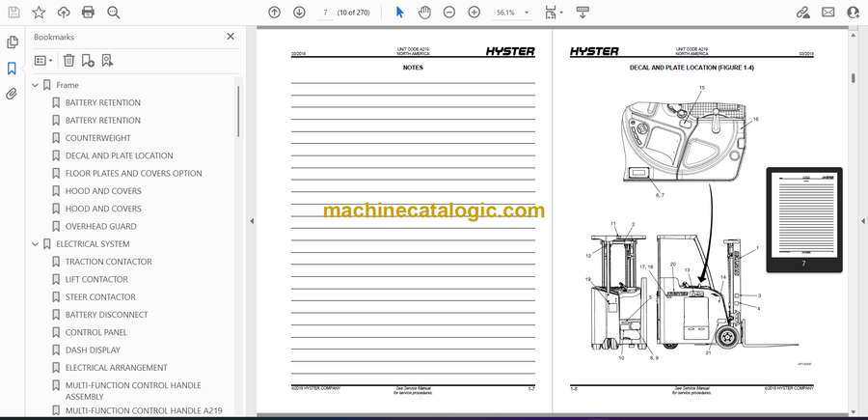Bookmark this file with the star icon
Image resolution: width=868 pixels, height=420 pixels.
pos(39,13)
